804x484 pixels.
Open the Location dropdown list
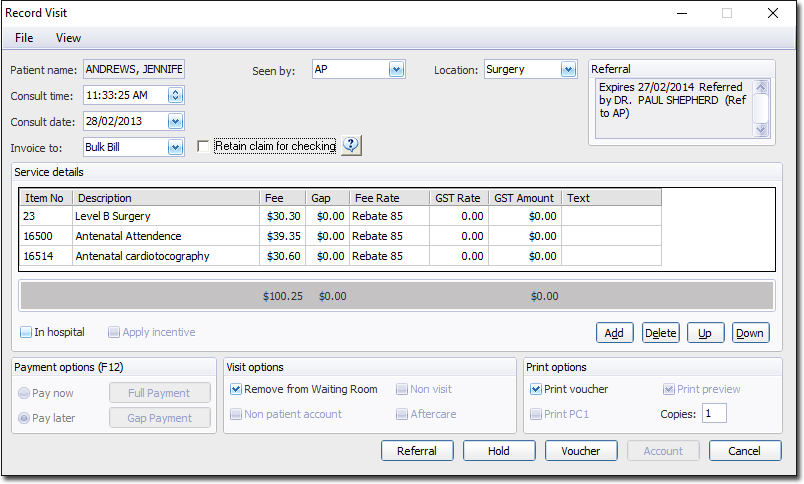(x=568, y=70)
